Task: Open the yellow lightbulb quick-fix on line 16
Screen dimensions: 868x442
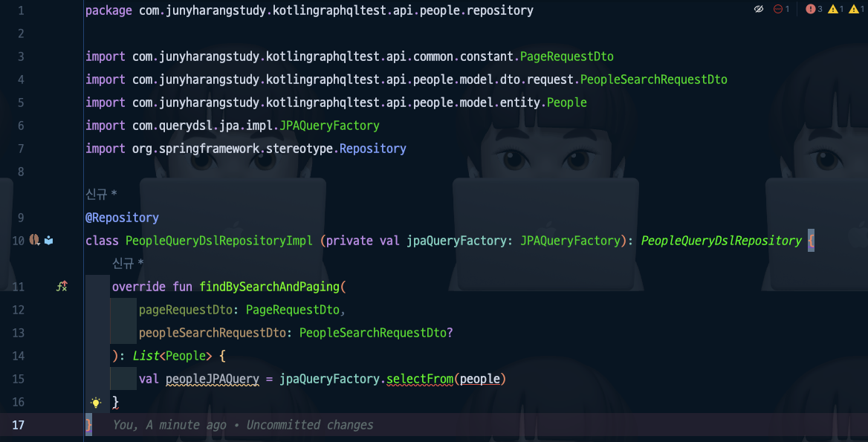Action: coord(96,402)
